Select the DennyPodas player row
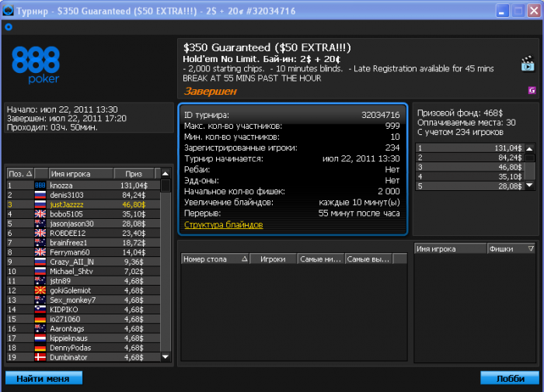Viewport: 544px width, 392px height. pos(83,348)
